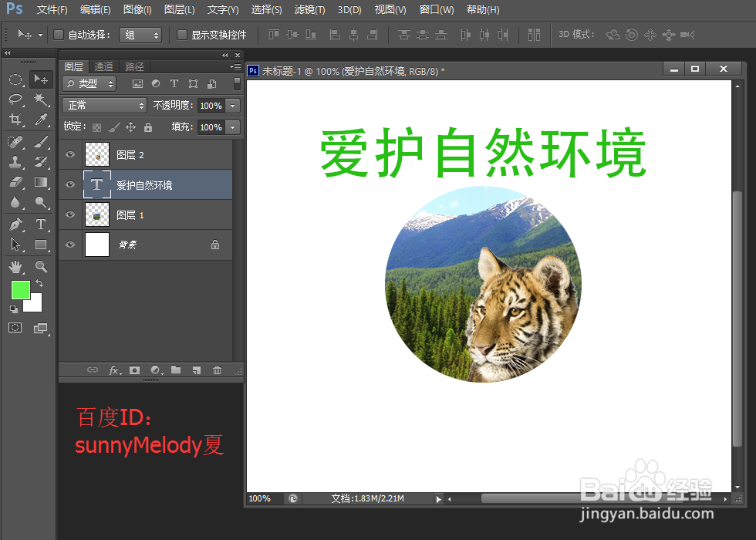Select the Eraser tool
This screenshot has height=540, width=756.
15,182
